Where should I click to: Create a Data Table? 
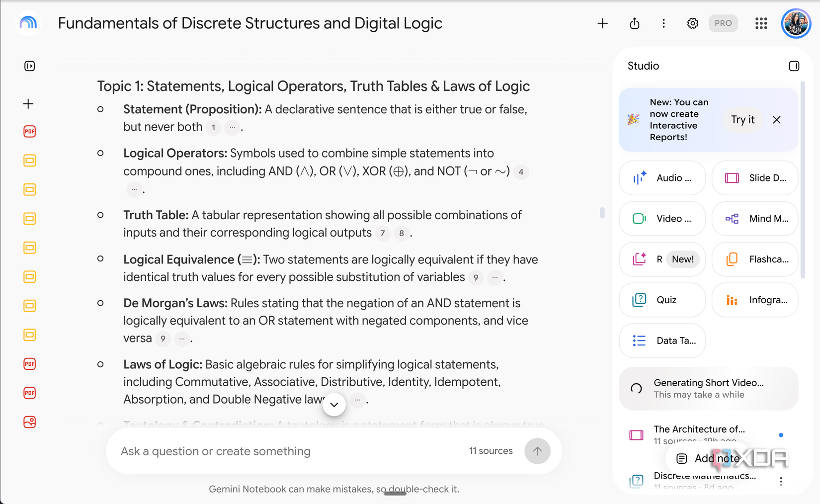coord(662,341)
